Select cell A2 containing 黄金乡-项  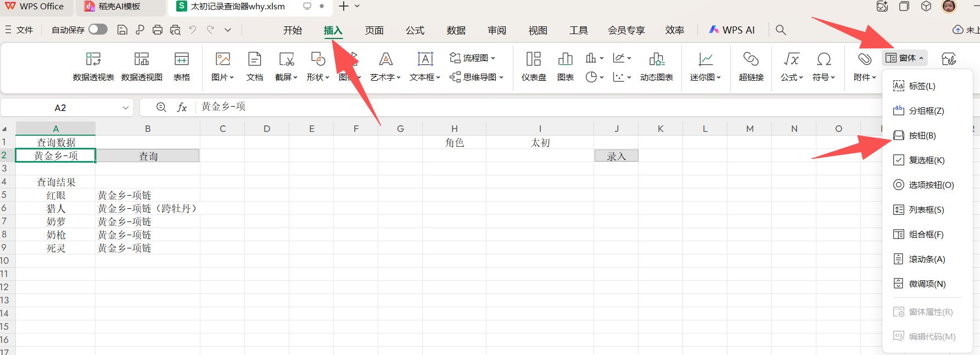(x=55, y=156)
